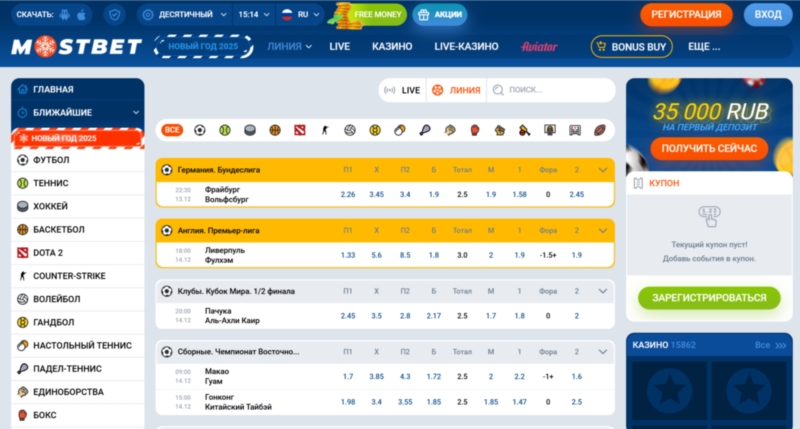Viewport: 800px width, 429px height.
Task: Select odds 1.33 for Ливерпуль win
Action: [348, 255]
